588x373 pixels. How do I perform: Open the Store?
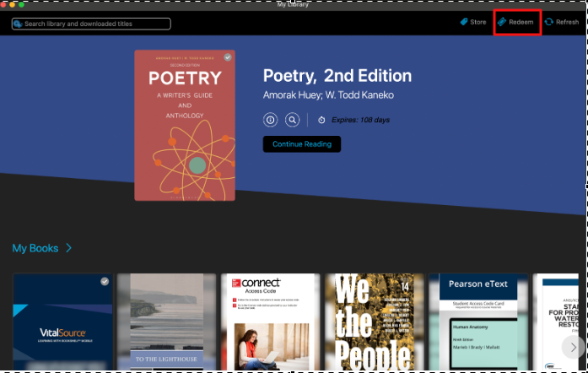coord(473,22)
